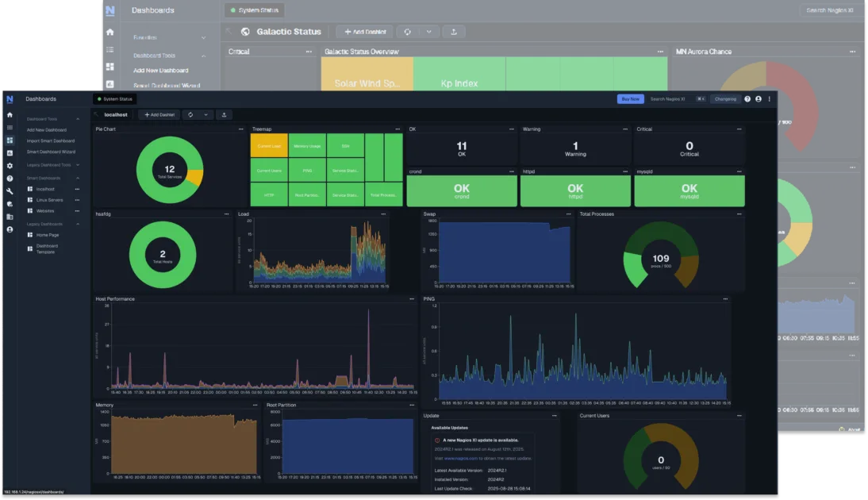Collapse the Dashboard Tools section

point(79,118)
